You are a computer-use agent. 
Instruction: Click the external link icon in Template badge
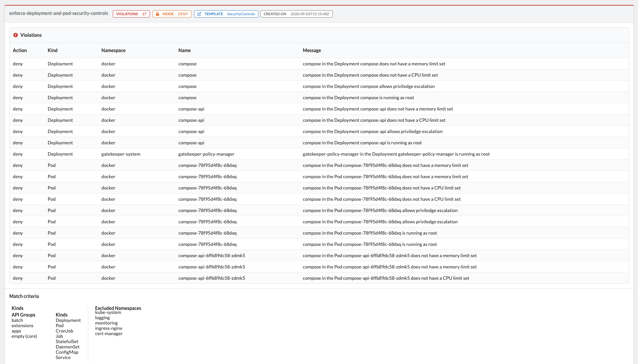(x=199, y=14)
